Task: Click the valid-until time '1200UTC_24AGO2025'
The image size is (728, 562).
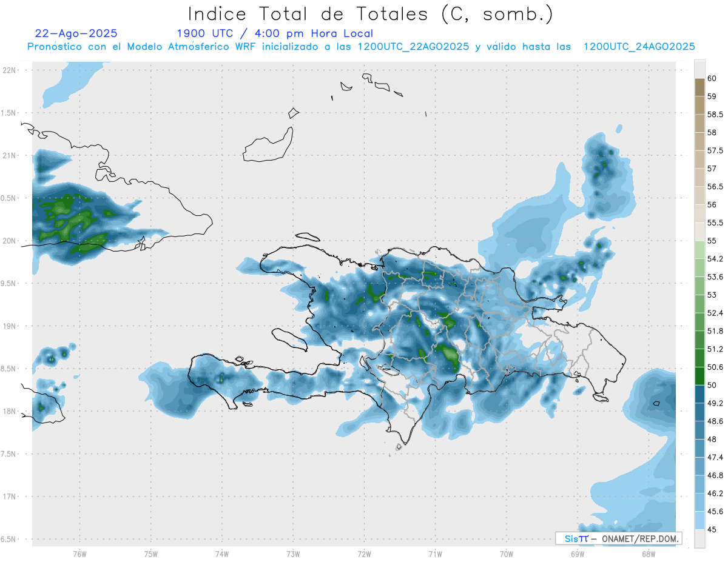Action: tap(639, 47)
